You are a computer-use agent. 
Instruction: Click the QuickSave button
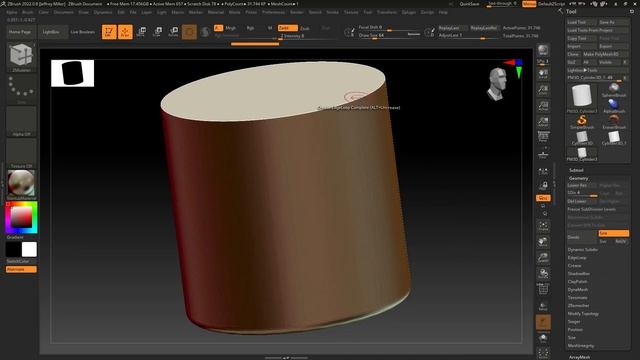tap(469, 4)
